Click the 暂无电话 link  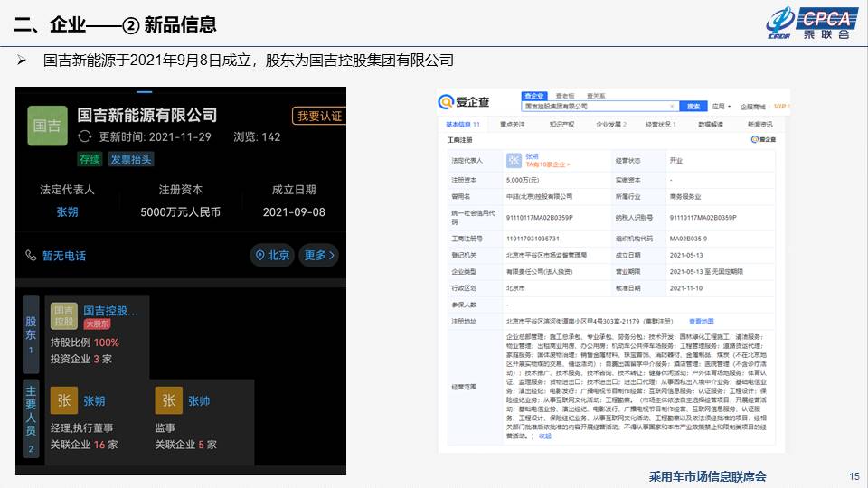coord(64,256)
